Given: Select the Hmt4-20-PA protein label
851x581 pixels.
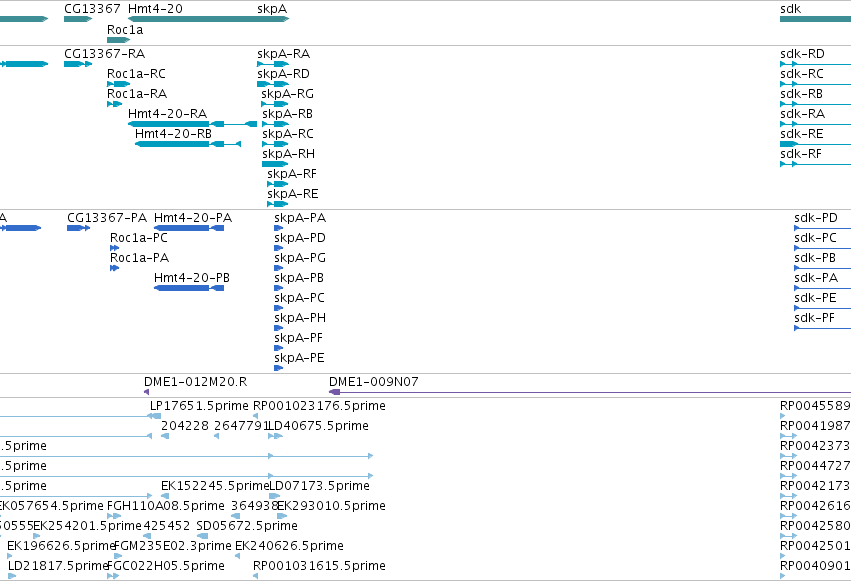Looking at the screenshot, I should point(193,218).
